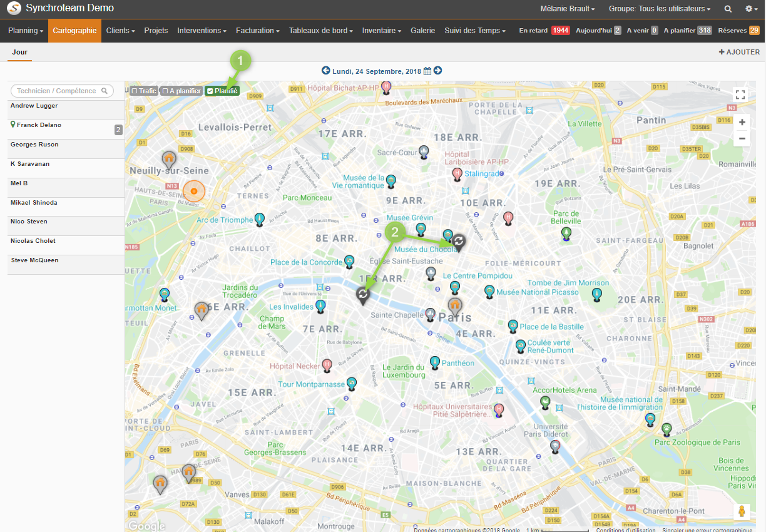
Task: Open the Projets menu item
Action: pyautogui.click(x=156, y=31)
